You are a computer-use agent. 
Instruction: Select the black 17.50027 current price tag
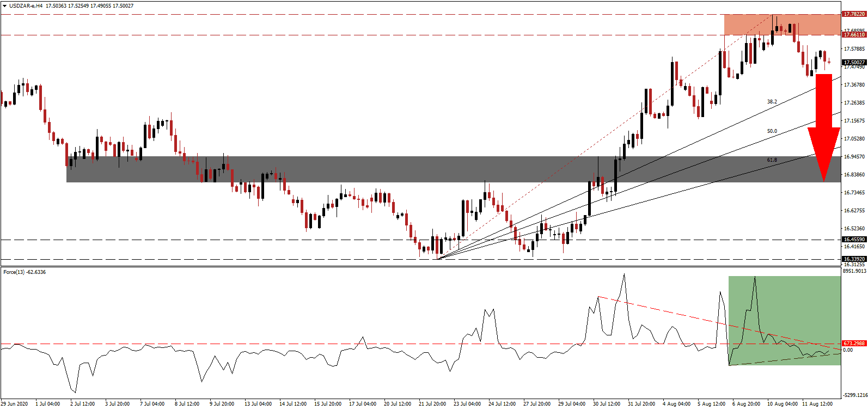854,63
